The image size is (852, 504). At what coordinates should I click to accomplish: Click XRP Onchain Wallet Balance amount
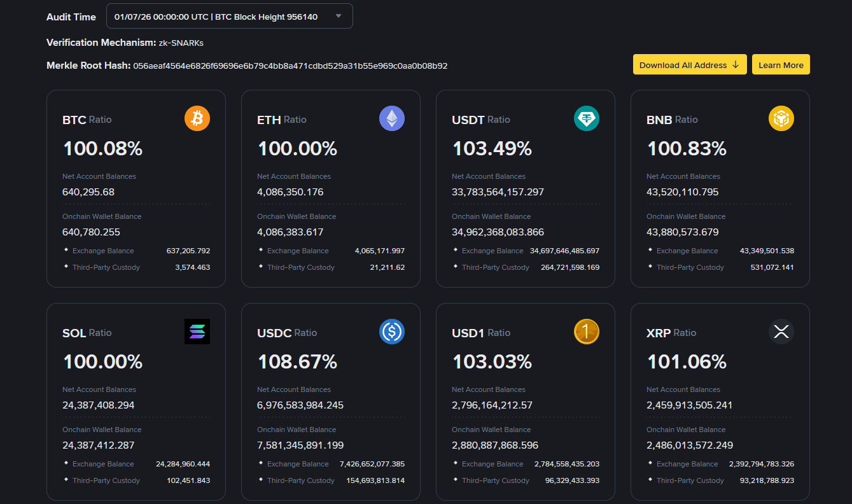[690, 445]
